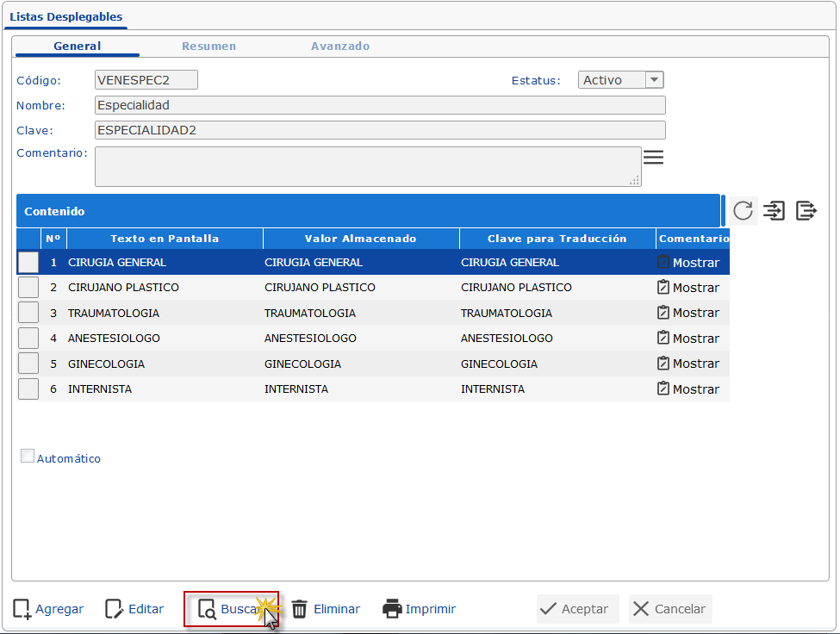Click the Imprimir printer icon
840x634 pixels.
pos(392,609)
